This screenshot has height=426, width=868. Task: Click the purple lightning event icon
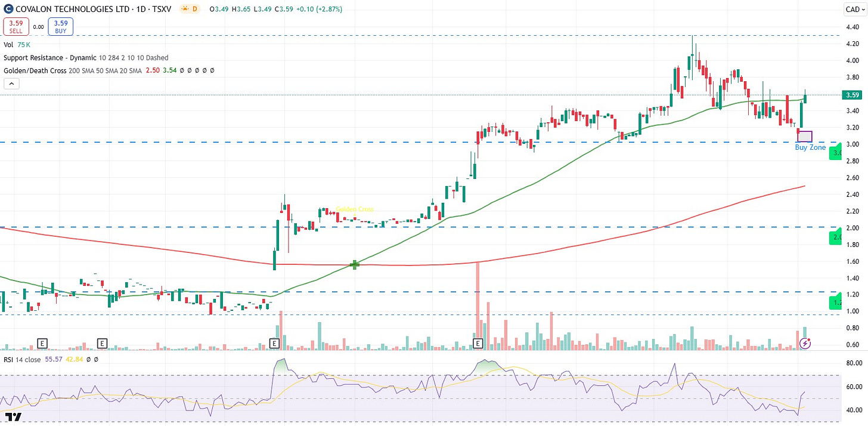pyautogui.click(x=805, y=343)
